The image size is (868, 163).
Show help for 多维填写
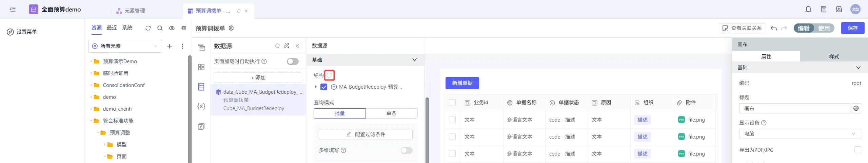(343, 150)
